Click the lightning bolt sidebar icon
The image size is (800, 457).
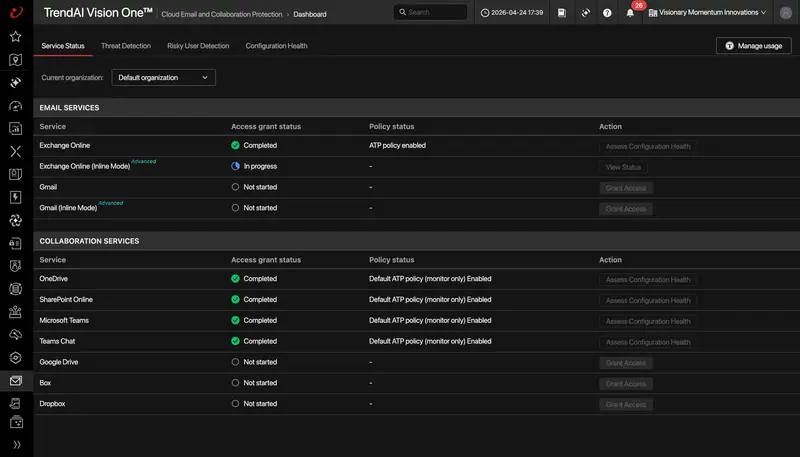(x=16, y=197)
